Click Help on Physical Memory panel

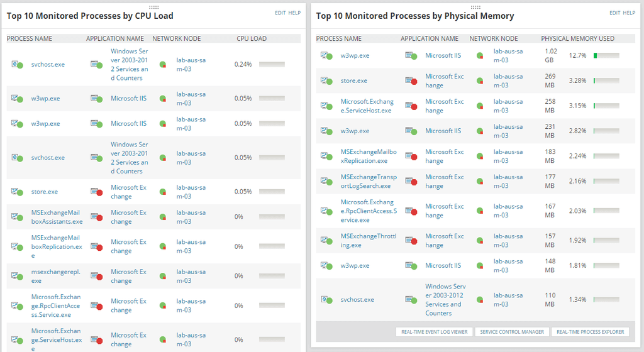pyautogui.click(x=629, y=13)
